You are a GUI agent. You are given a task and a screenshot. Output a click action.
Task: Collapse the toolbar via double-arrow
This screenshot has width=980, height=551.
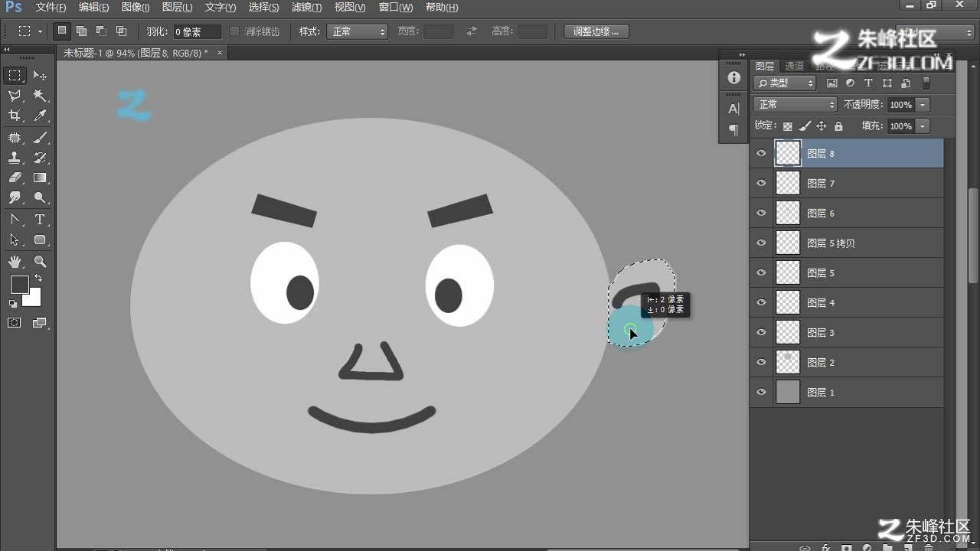click(8, 49)
